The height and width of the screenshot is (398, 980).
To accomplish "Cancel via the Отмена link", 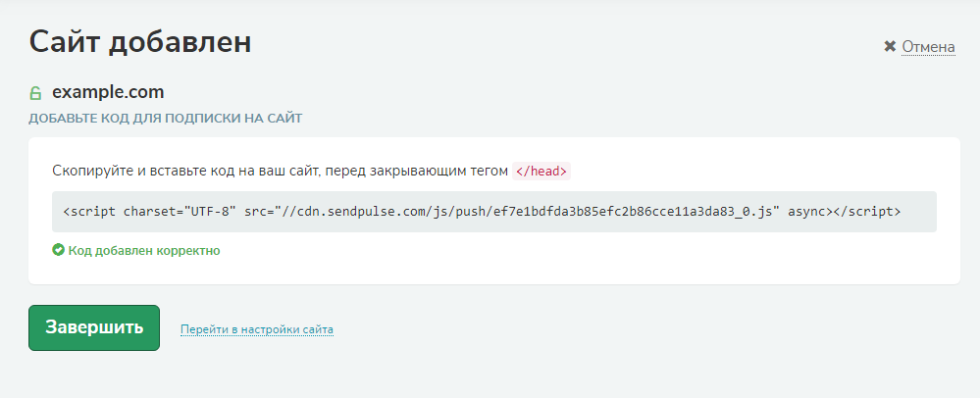I will (928, 47).
